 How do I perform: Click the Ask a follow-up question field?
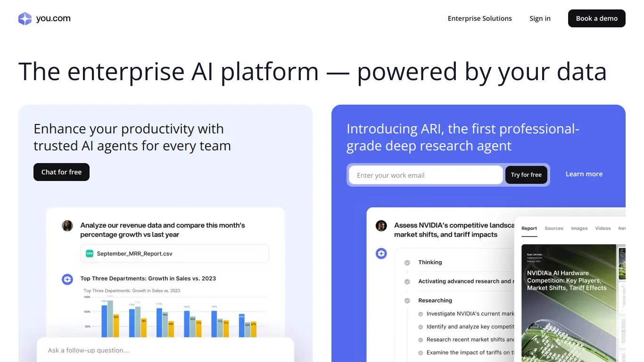pyautogui.click(x=165, y=350)
